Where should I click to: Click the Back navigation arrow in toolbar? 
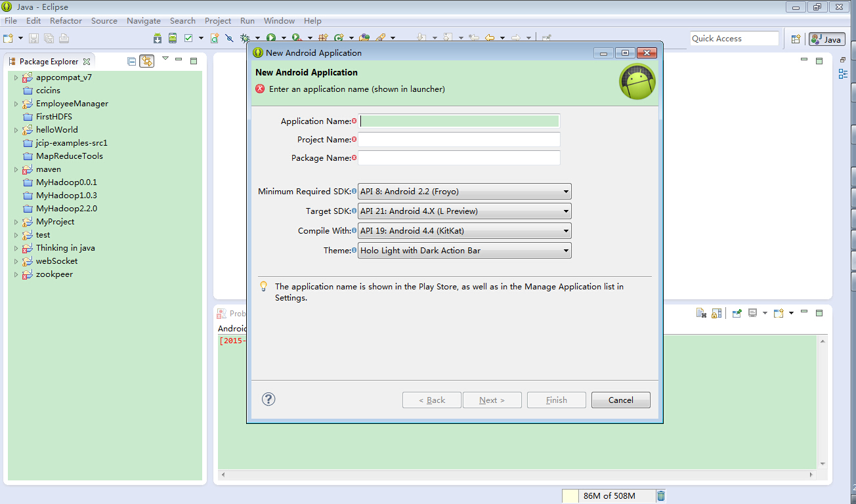click(x=490, y=38)
